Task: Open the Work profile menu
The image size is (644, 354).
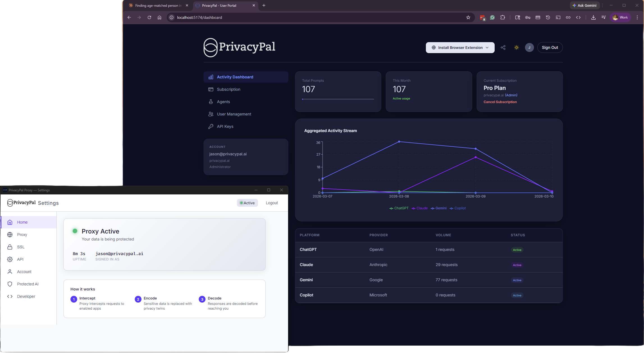Action: tap(620, 17)
